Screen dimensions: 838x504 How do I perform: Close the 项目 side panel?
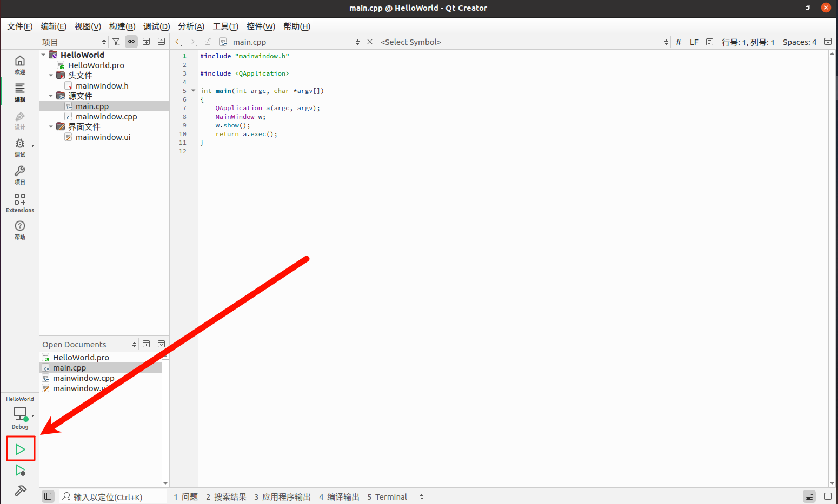click(x=161, y=42)
